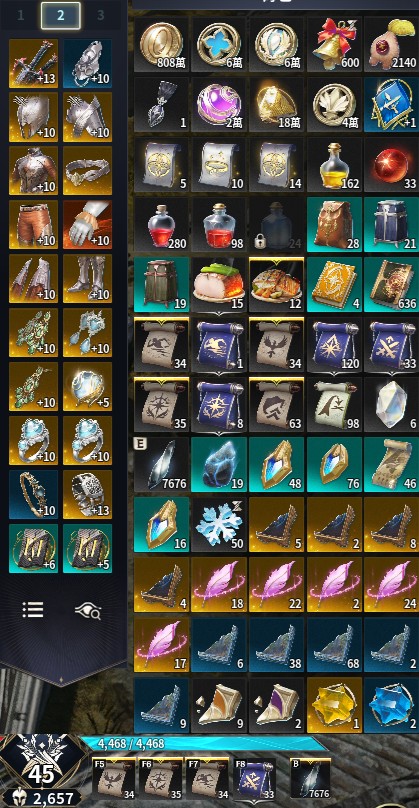Select the purple orb item showing 2萬
Viewport: 419px width, 808px height.
(x=219, y=105)
